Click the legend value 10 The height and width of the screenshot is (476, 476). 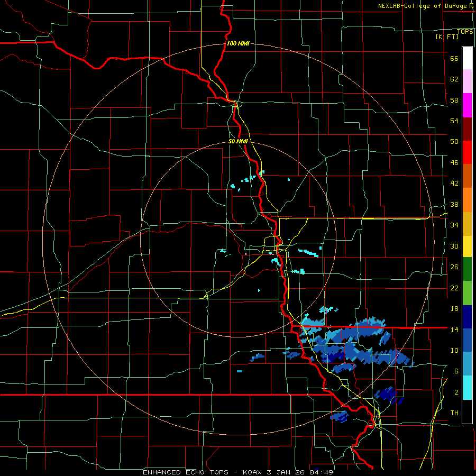point(454,350)
